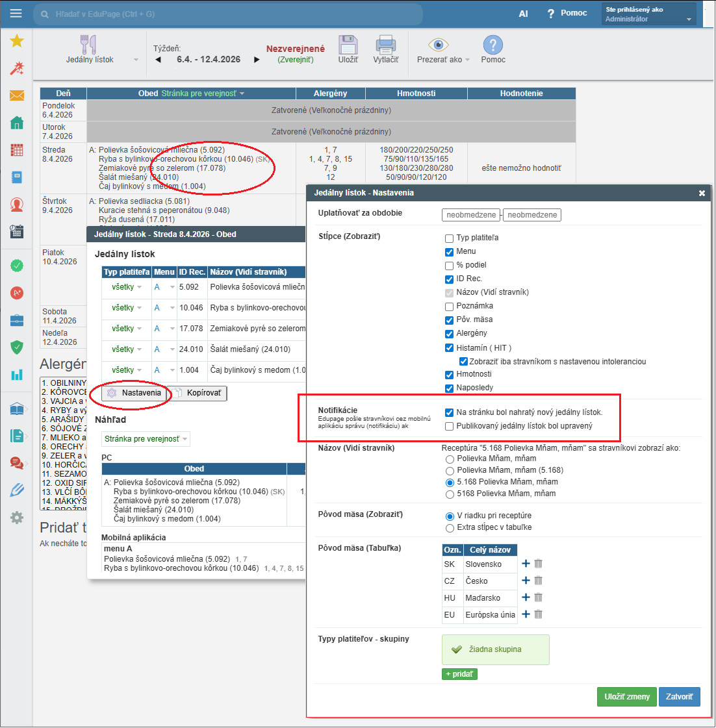Go to next week with right arrow
716x728 pixels.
257,60
